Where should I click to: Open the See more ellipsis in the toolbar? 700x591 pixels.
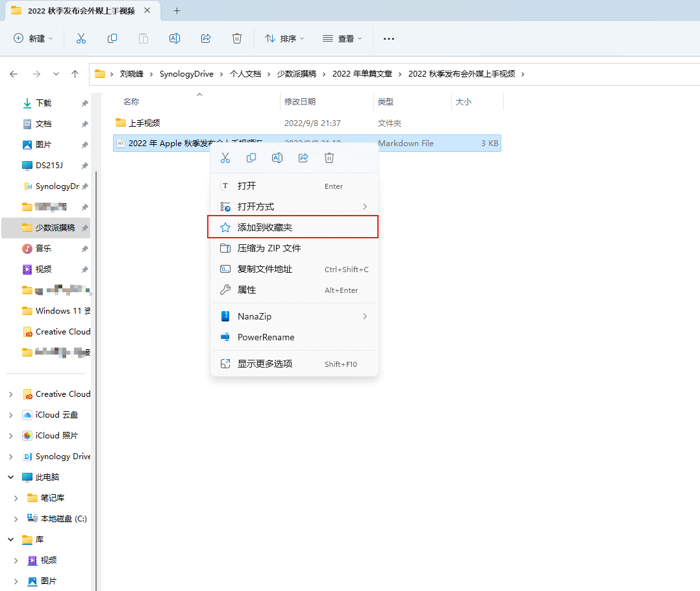[388, 39]
